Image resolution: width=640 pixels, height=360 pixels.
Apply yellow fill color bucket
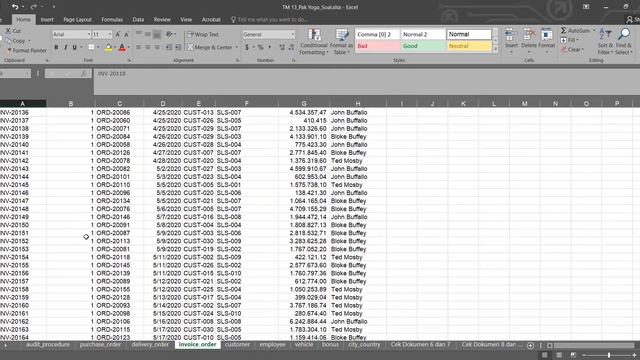coord(108,48)
